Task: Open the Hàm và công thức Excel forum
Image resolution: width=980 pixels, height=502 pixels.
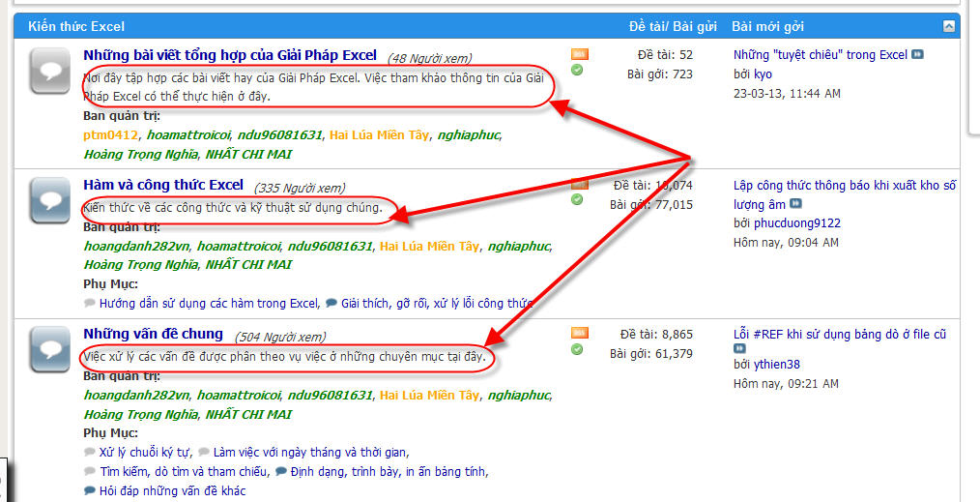Action: [163, 185]
